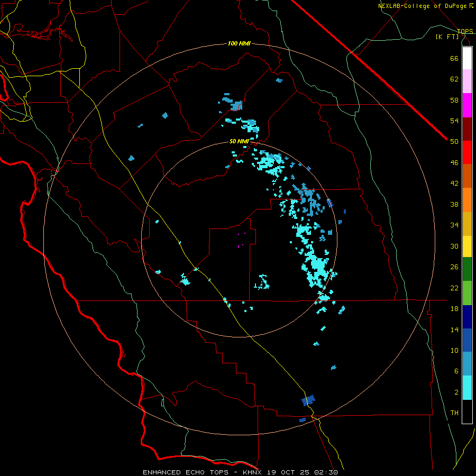Pick the yellow legend swatch near 30

click(467, 246)
